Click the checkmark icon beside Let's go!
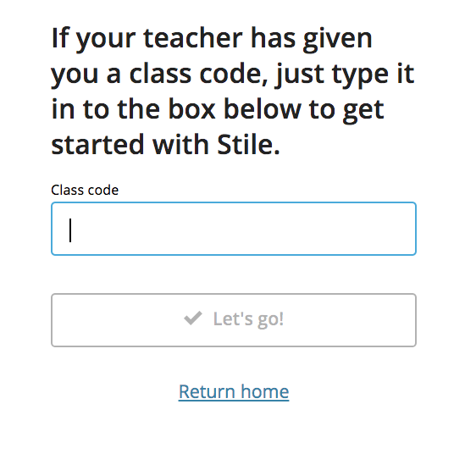 coord(193,318)
